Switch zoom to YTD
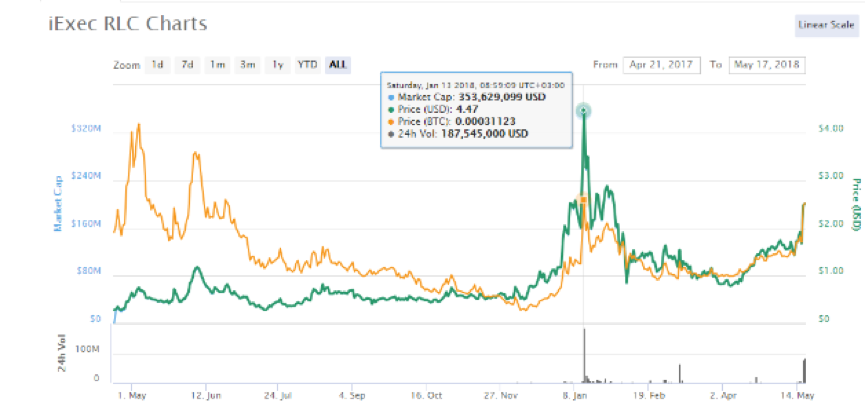The height and width of the screenshot is (406, 865). 307,65
